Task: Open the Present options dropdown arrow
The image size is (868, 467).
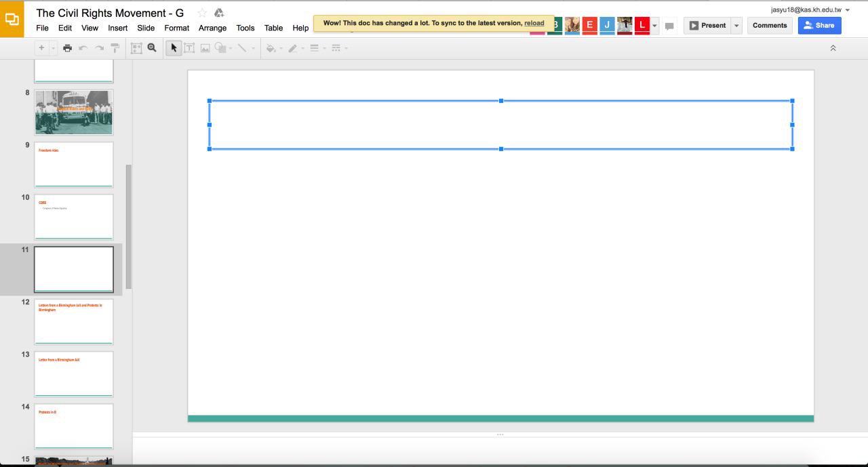Action: tap(736, 26)
